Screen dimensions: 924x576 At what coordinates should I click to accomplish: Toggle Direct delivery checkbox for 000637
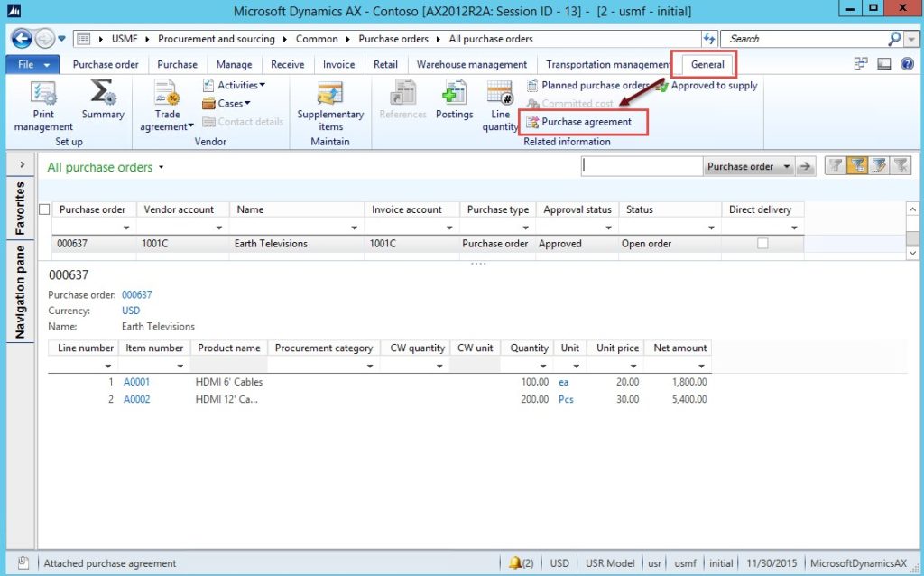[762, 244]
